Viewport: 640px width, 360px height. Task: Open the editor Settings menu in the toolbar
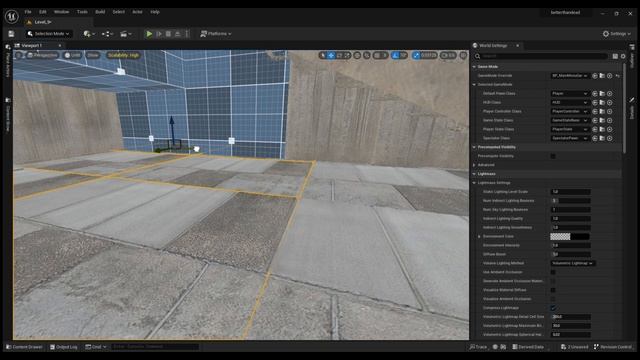pyautogui.click(x=616, y=34)
